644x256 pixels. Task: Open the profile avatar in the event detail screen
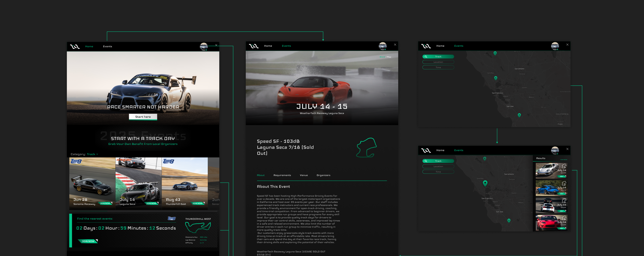(383, 46)
